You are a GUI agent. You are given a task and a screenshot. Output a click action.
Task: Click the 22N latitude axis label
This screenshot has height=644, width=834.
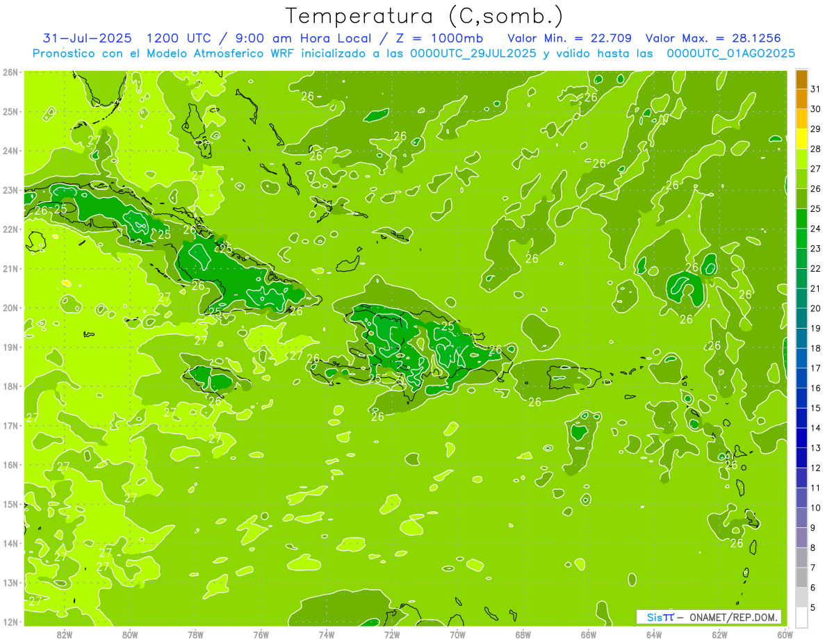pyautogui.click(x=10, y=229)
